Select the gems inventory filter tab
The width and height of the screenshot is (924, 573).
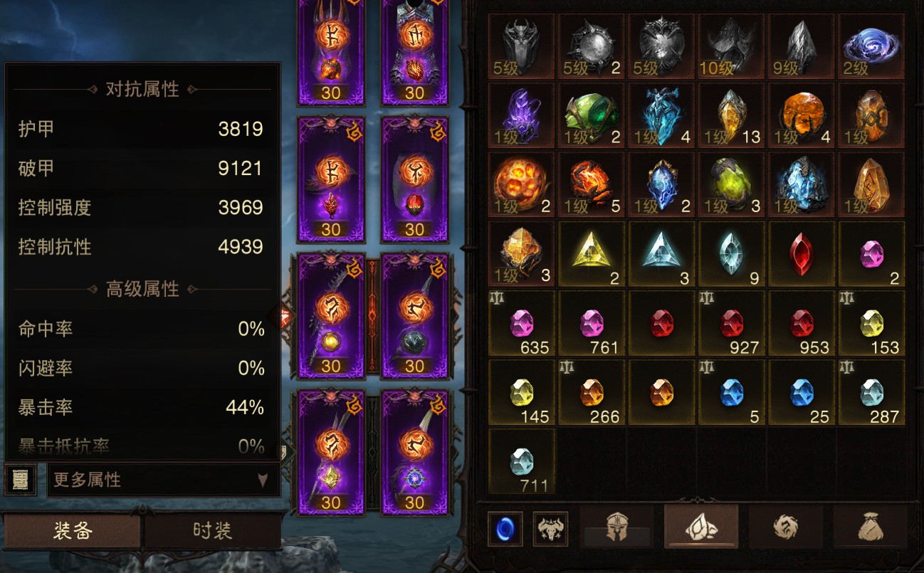point(701,527)
